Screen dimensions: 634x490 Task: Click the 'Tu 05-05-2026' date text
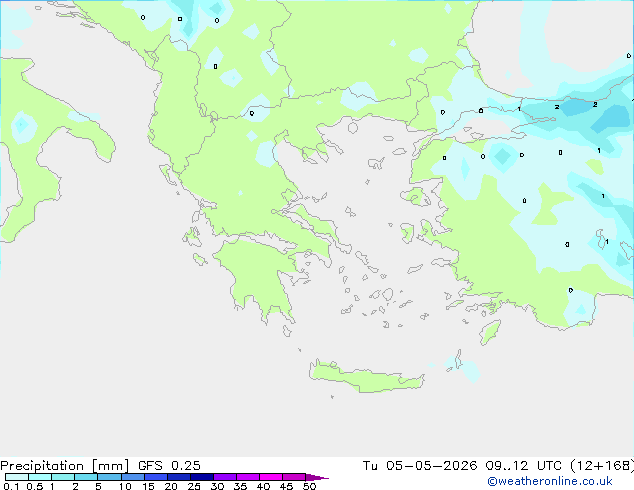click(x=420, y=466)
